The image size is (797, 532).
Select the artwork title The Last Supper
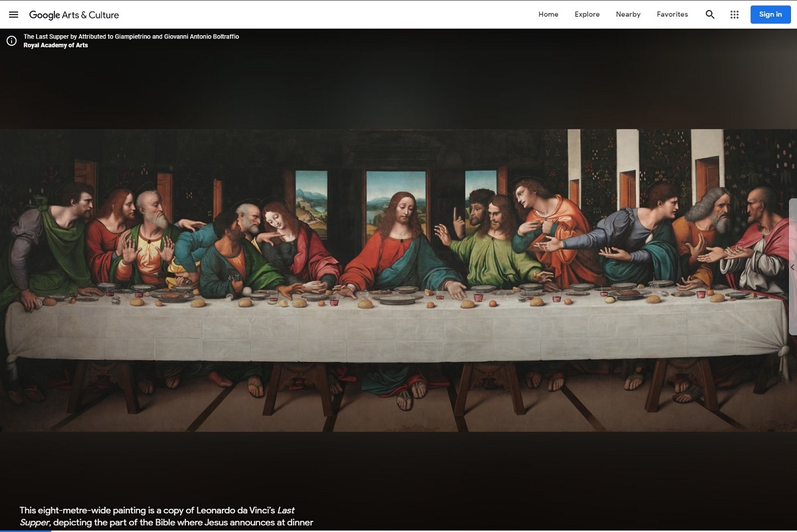(132, 37)
